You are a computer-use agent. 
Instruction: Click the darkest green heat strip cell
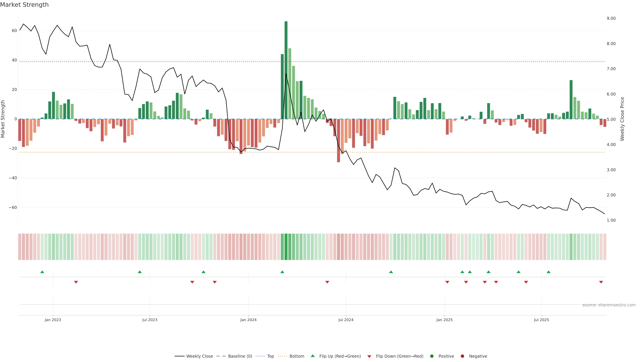pos(286,247)
